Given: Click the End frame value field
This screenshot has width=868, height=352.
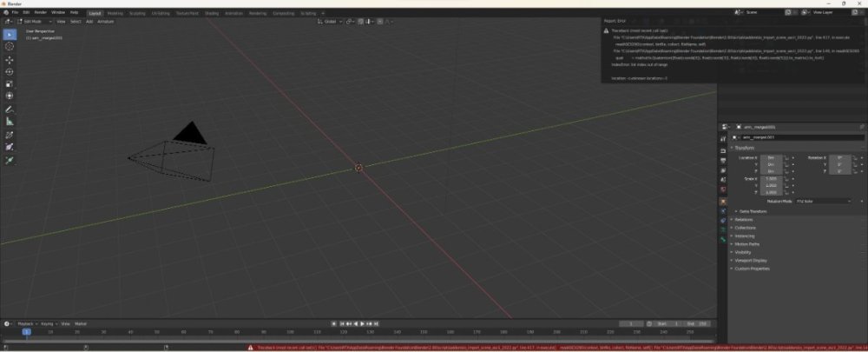Looking at the screenshot, I should (697, 323).
